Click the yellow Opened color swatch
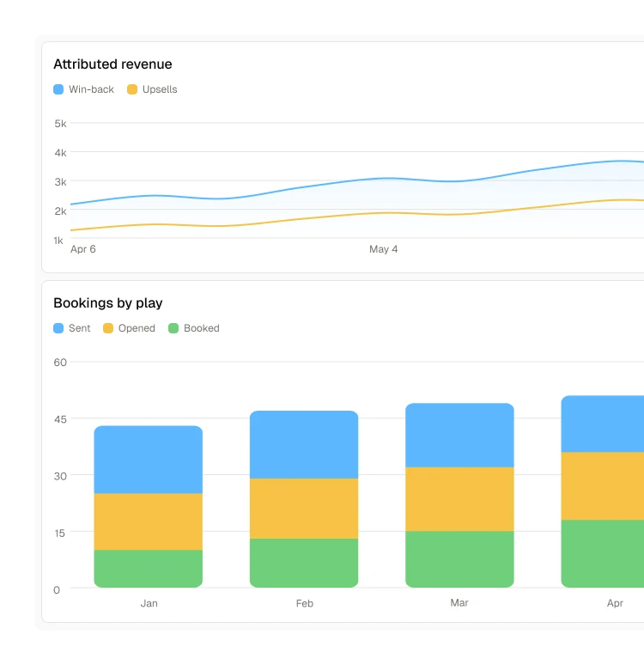This screenshot has height=665, width=644. [108, 328]
